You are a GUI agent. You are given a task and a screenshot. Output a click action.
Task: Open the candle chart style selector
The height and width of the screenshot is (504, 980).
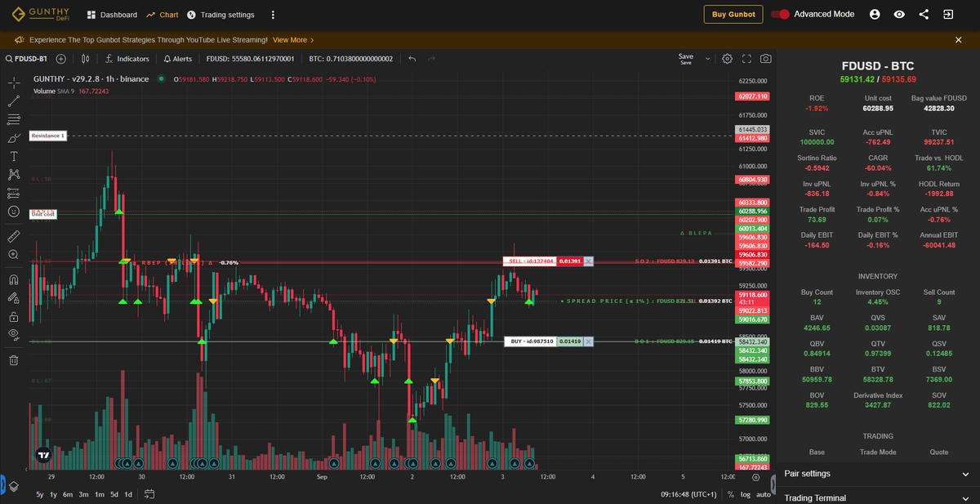pyautogui.click(x=85, y=59)
